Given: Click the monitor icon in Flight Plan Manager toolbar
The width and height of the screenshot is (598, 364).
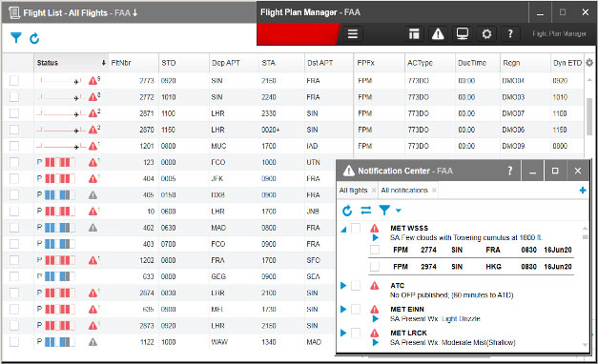Looking at the screenshot, I should (x=463, y=34).
